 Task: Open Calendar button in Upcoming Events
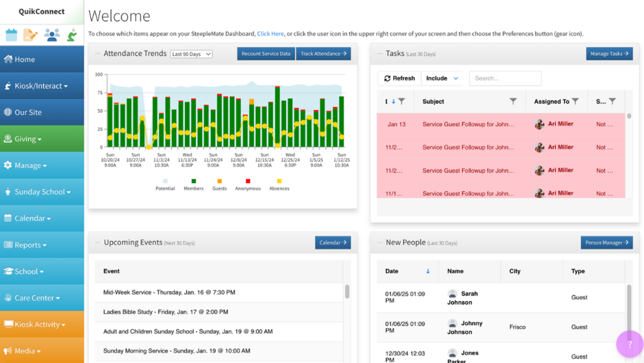point(333,243)
